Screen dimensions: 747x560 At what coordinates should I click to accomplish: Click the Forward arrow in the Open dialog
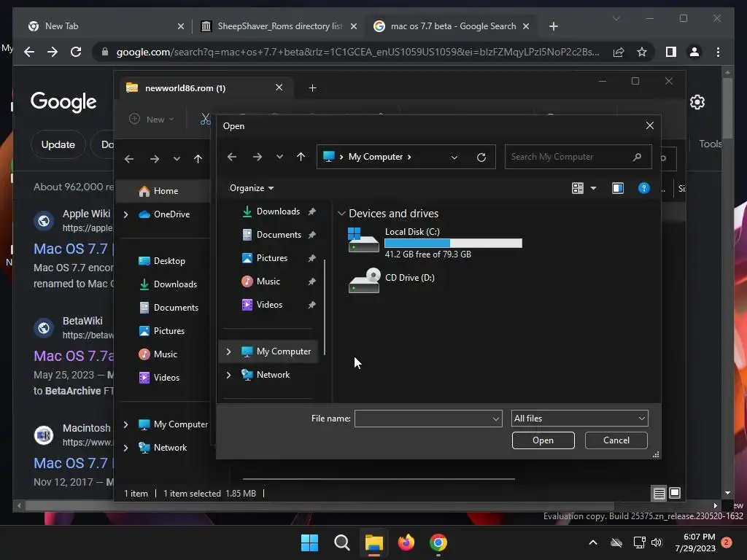tap(258, 157)
